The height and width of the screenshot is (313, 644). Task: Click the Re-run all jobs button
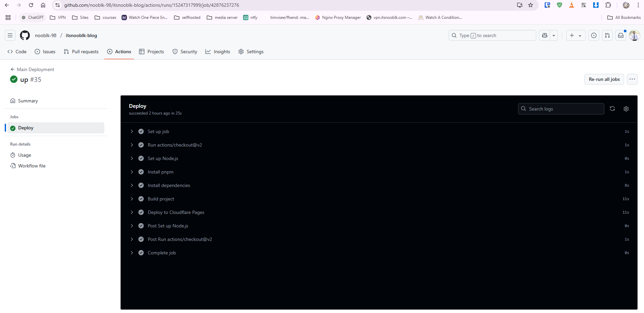(604, 79)
